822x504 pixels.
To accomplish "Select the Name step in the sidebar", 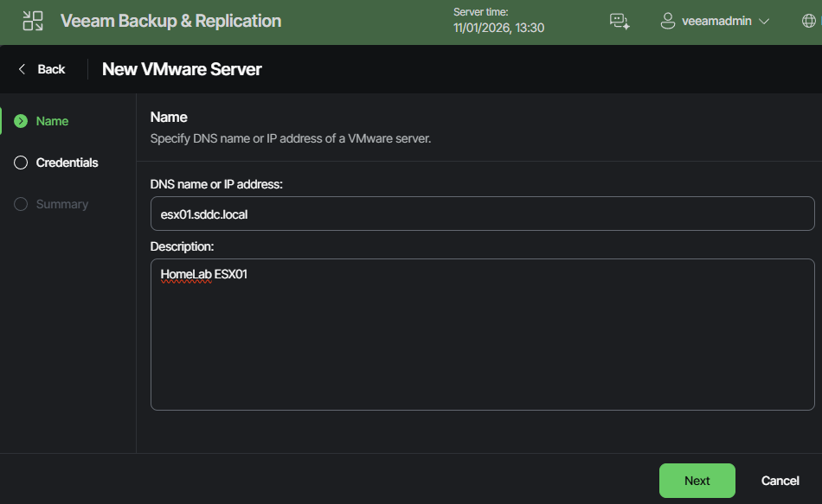I will (x=51, y=121).
